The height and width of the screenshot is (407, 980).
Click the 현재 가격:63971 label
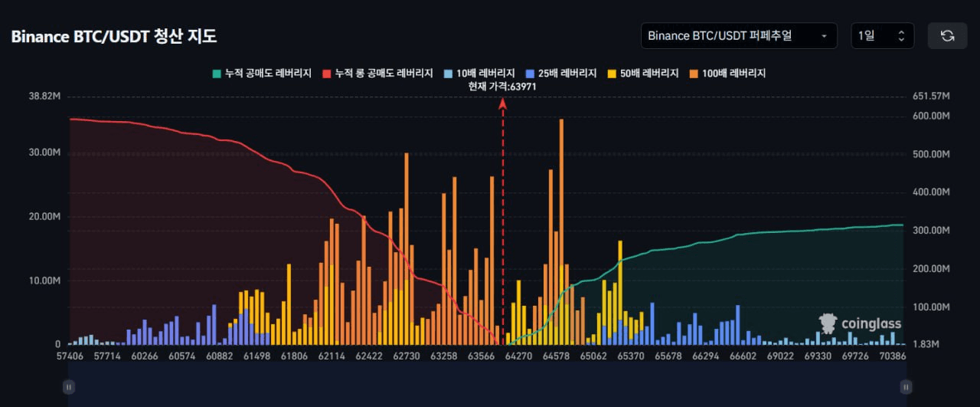[503, 86]
